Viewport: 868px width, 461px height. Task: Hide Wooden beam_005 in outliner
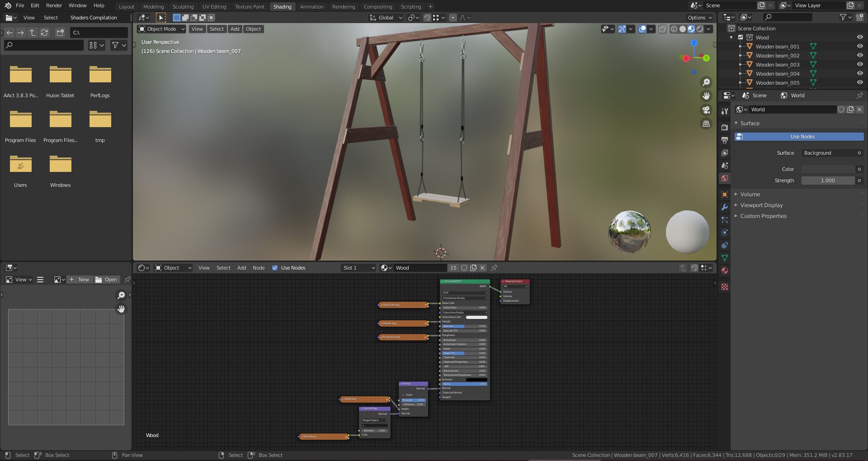[x=860, y=82]
